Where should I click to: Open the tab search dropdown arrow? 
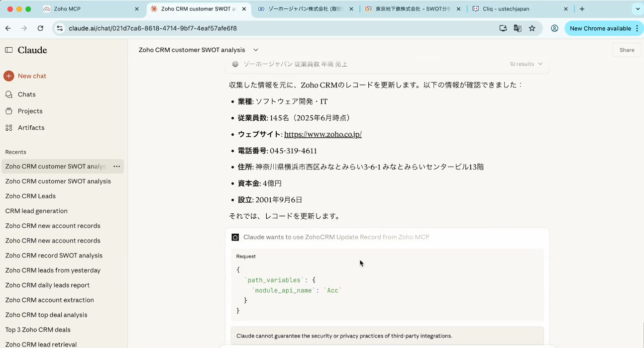click(x=638, y=9)
